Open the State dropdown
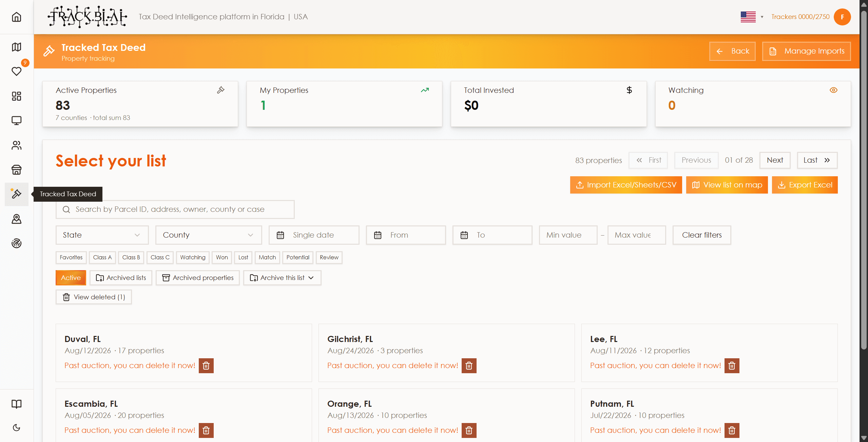868x442 pixels. tap(102, 235)
